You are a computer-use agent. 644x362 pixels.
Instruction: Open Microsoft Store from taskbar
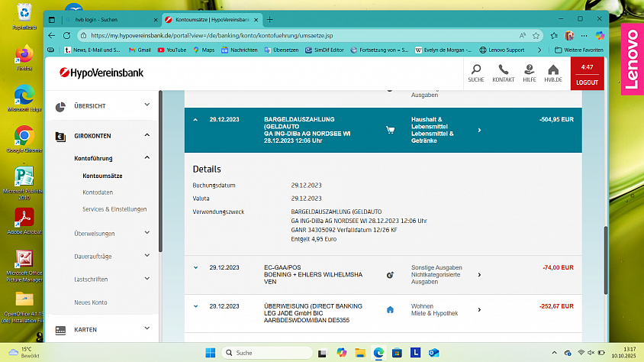pos(397,353)
